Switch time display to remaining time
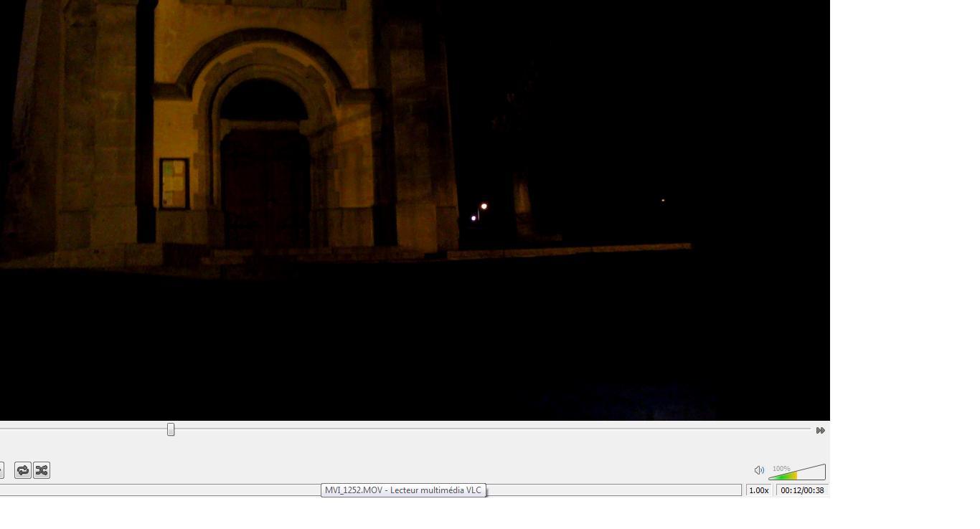 tap(802, 490)
